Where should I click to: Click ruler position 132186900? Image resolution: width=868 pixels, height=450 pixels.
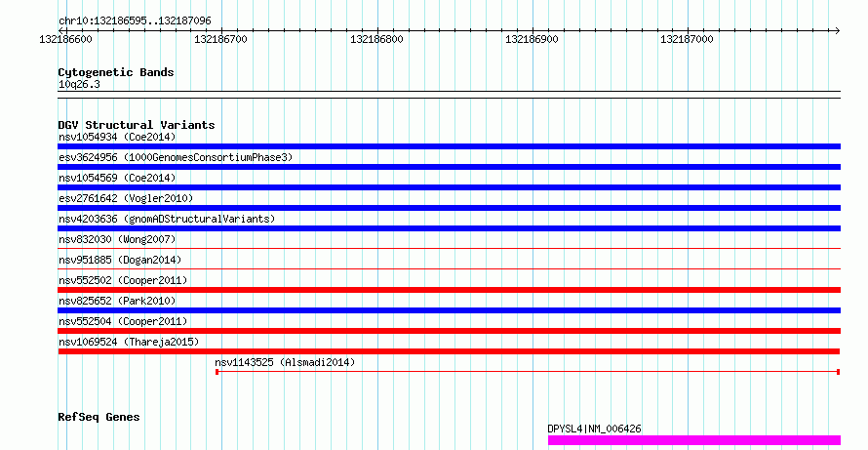pos(532,39)
